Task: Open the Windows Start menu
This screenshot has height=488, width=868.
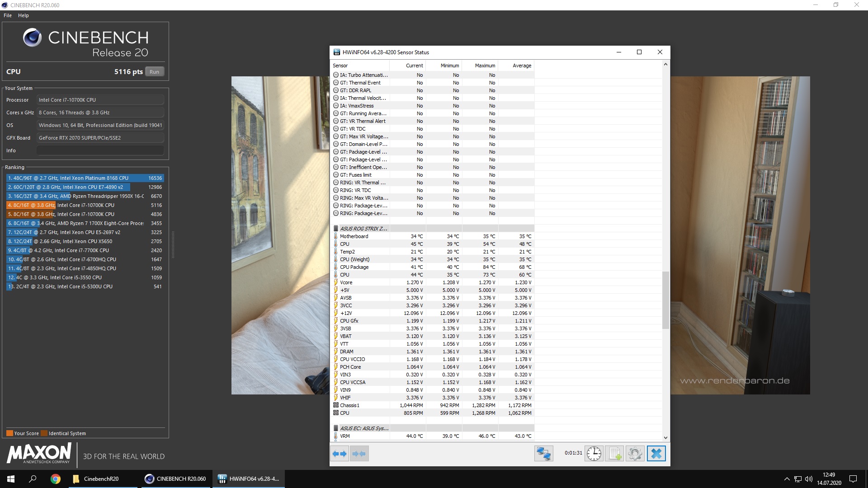Action: [x=11, y=479]
